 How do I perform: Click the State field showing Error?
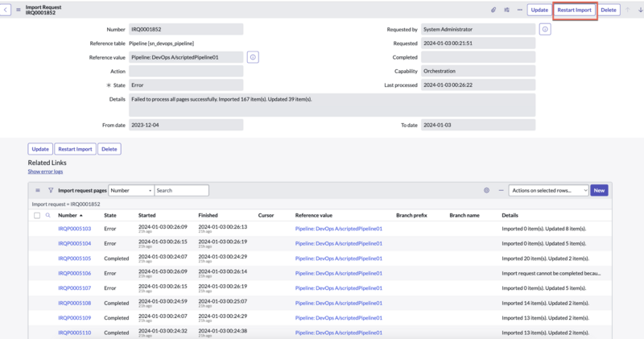[186, 85]
